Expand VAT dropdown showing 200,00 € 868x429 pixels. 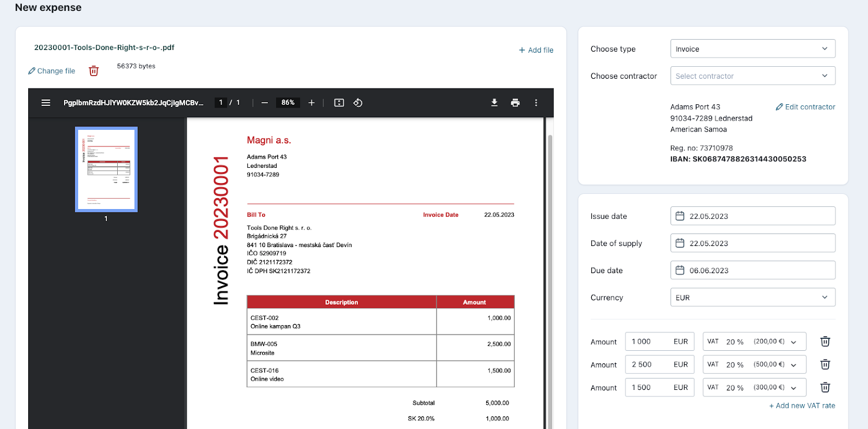point(755,342)
